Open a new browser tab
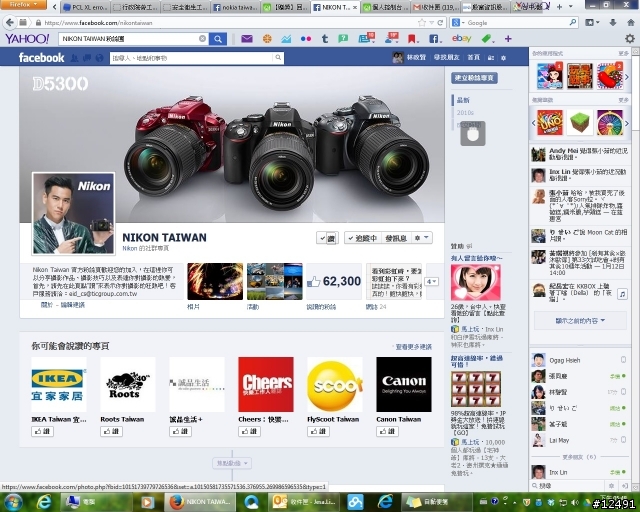Screen dimensions: 640x512 click(x=559, y=7)
